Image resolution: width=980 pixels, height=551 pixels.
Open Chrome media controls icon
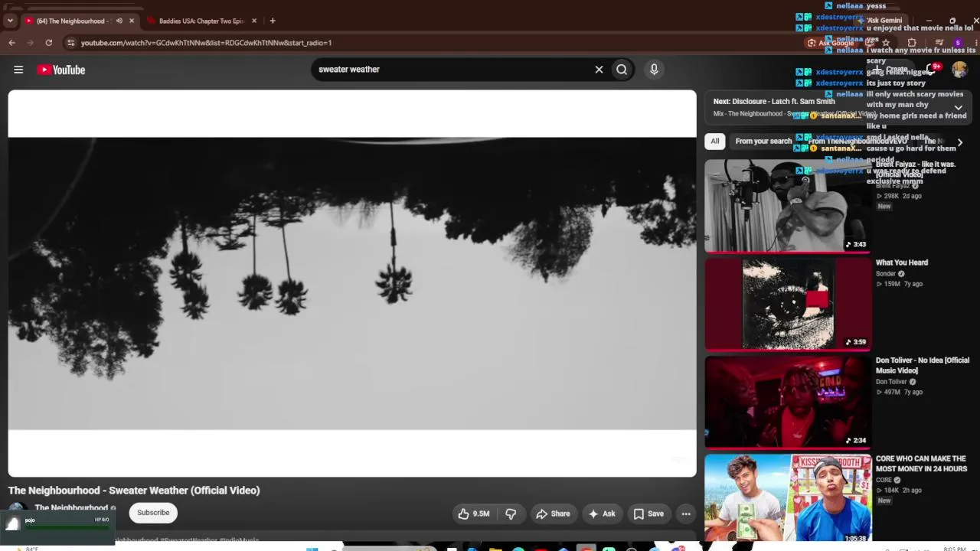click(x=939, y=43)
